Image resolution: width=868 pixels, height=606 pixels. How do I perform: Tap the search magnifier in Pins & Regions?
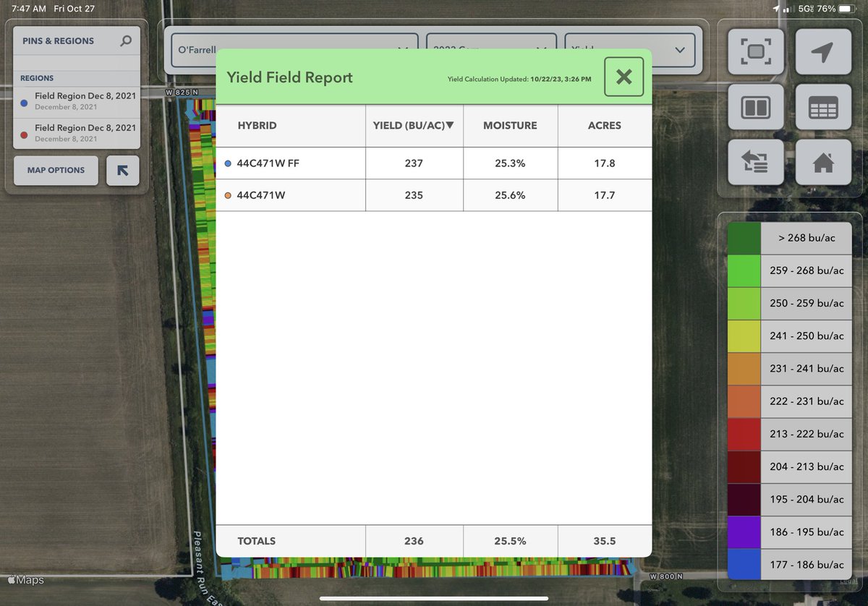click(126, 41)
